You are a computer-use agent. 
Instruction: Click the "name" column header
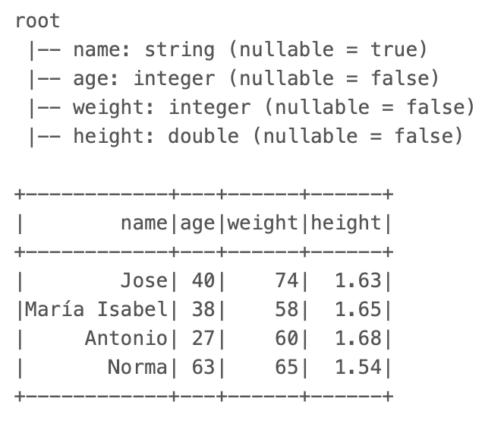click(143, 223)
